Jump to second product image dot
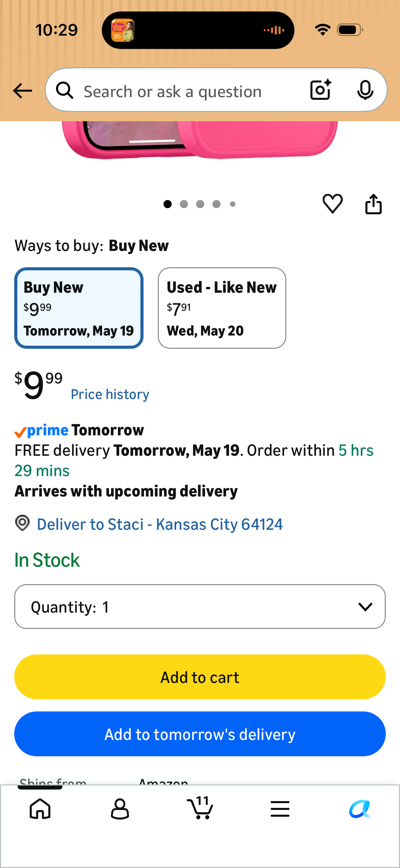 184,204
